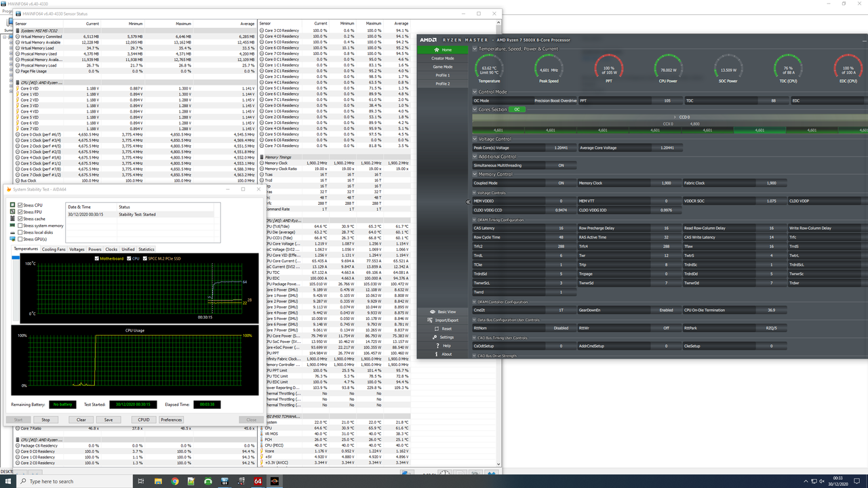Viewport: 868px width, 488px height.
Task: Click the Basic View icon in Ryzen Master
Action: 433,312
